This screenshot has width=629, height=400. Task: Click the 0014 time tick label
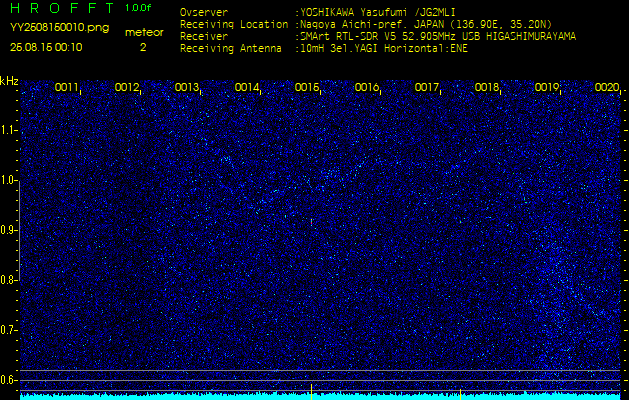246,87
